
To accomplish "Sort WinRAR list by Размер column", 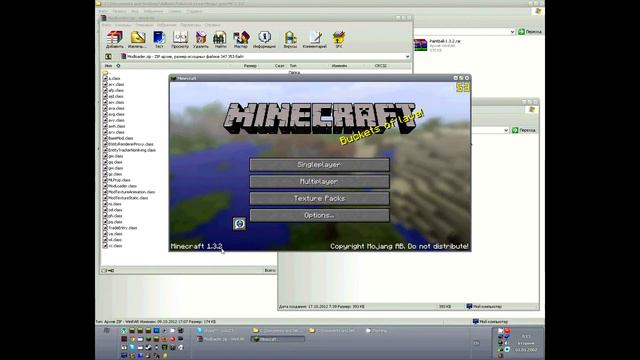I will [250, 66].
